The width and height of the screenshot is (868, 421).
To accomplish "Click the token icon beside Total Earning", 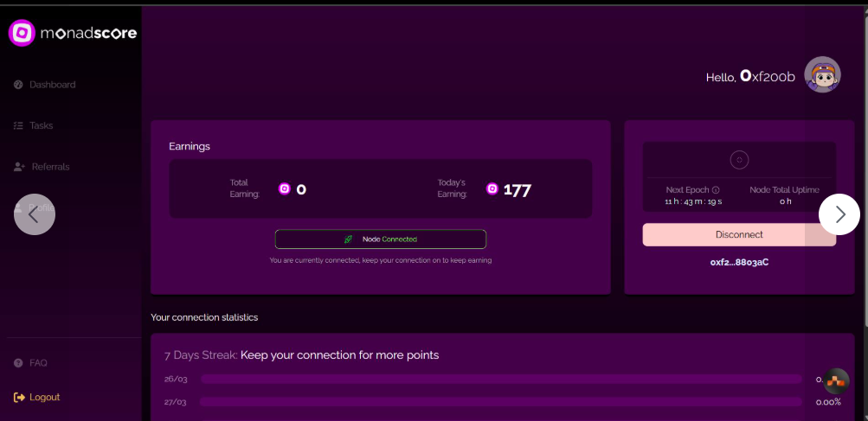I will [x=285, y=188].
